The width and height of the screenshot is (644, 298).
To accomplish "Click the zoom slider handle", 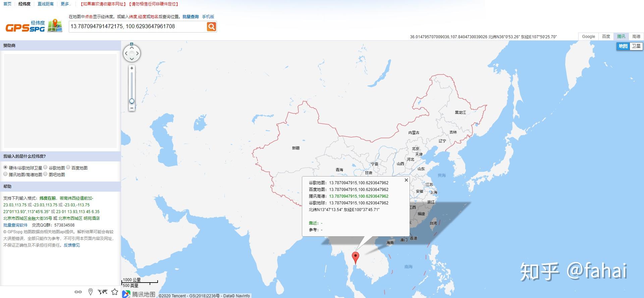I will [132, 101].
